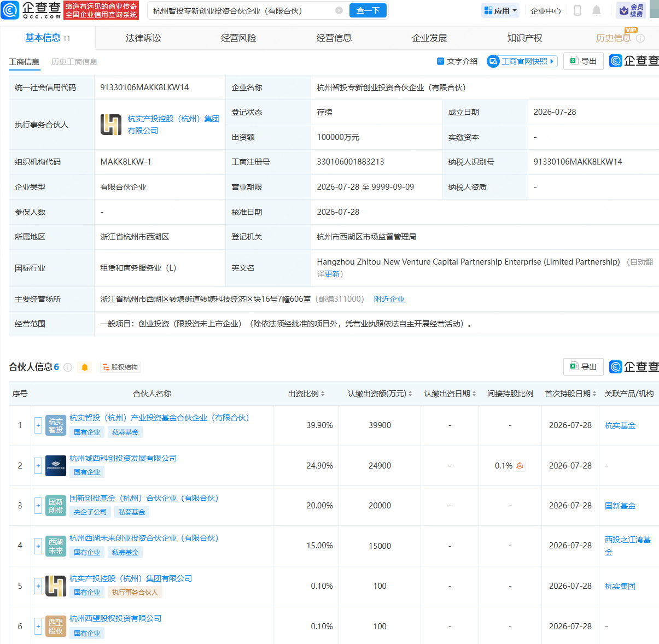The width and height of the screenshot is (659, 644).
Task: Click the info icon beside 历史信息
Action: pos(640,38)
